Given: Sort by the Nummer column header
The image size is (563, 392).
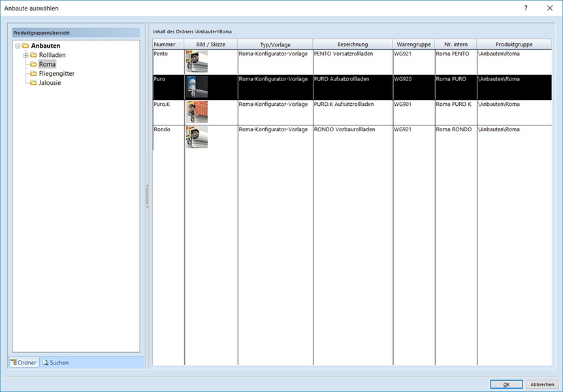Looking at the screenshot, I should point(169,44).
